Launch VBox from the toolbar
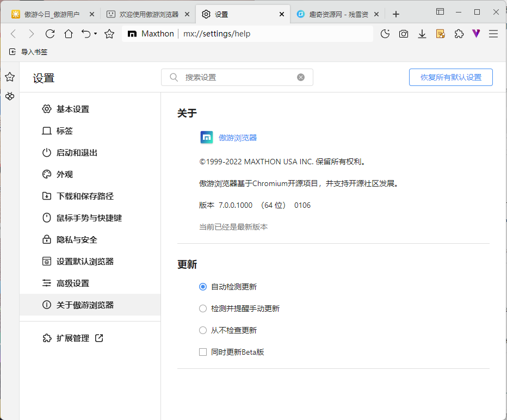 pos(476,33)
